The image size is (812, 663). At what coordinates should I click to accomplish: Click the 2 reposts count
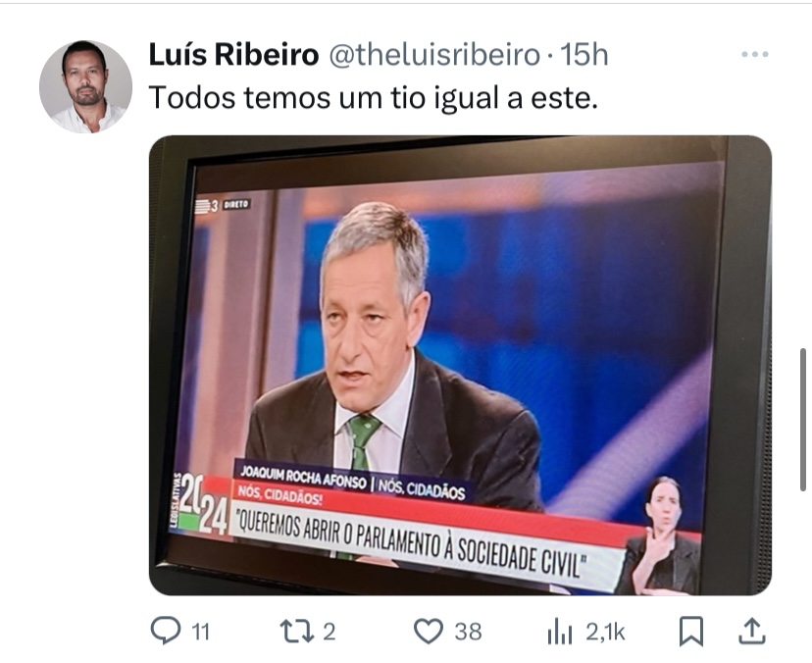coord(330,632)
